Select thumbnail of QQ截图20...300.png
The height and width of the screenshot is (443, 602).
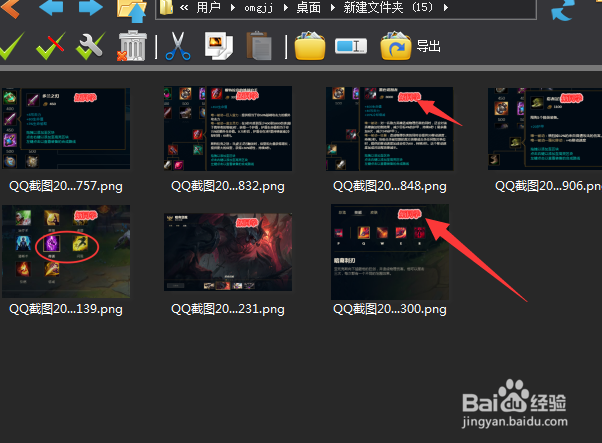(390, 251)
